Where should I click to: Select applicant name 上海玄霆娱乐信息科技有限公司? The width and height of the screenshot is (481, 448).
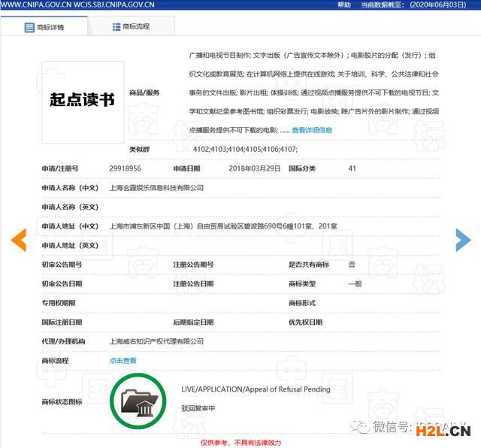coord(156,188)
